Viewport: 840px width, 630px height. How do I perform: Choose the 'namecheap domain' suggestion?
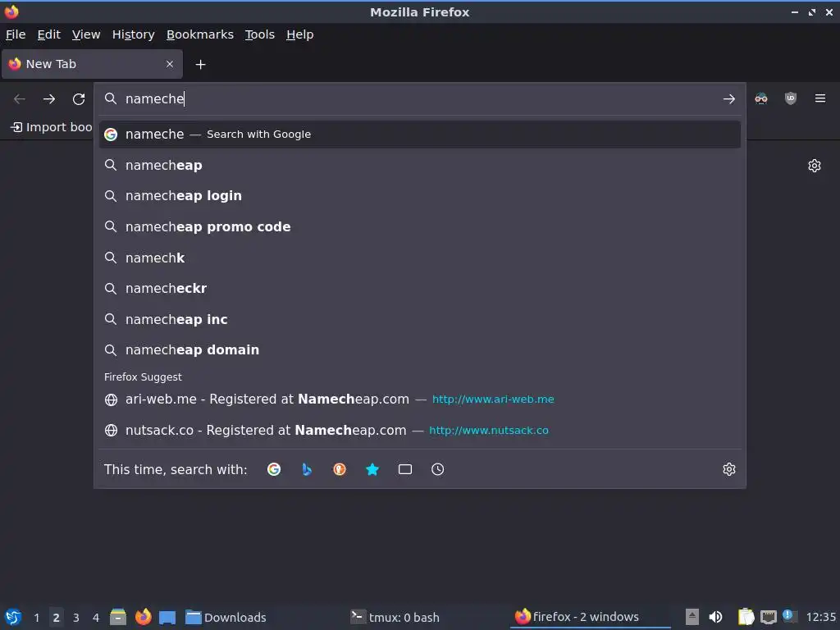click(419, 349)
